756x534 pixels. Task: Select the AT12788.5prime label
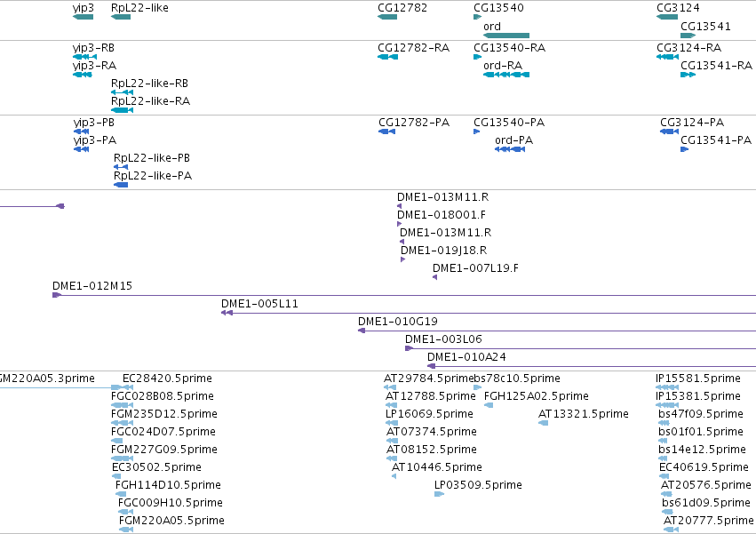click(431, 396)
